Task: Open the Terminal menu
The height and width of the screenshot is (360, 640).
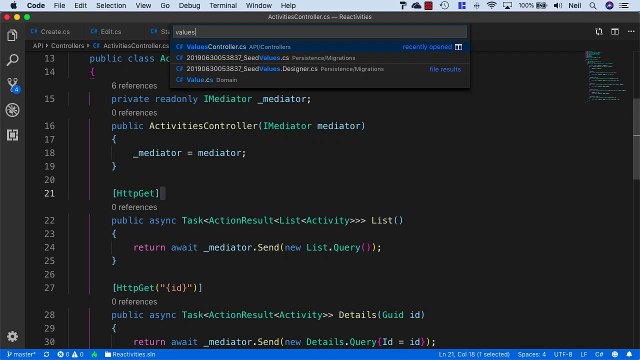Action: [x=223, y=5]
